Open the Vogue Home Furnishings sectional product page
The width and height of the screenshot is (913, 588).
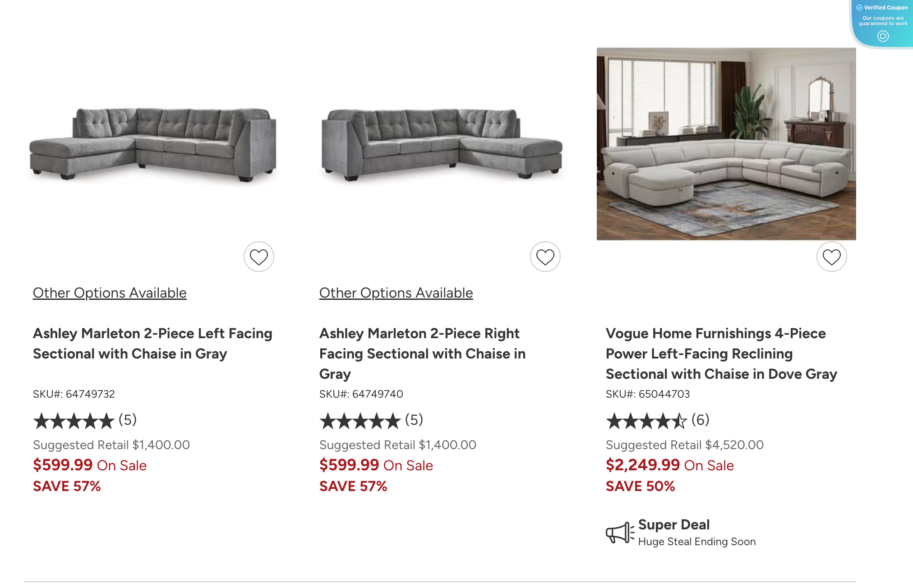pos(721,354)
